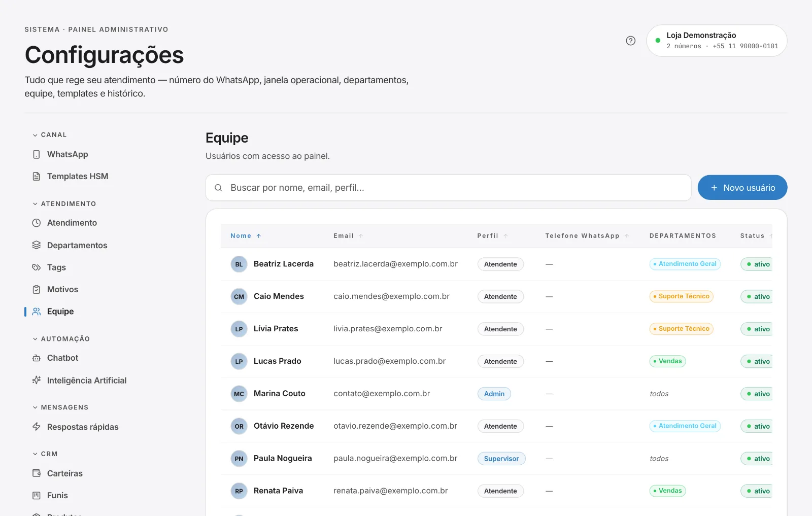Click the Equipe users icon

coord(37,312)
